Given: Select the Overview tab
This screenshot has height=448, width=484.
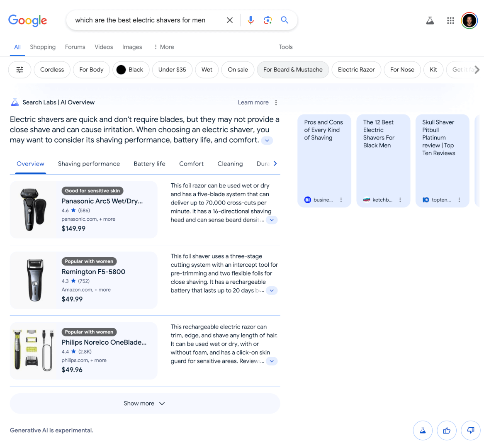Looking at the screenshot, I should pyautogui.click(x=30, y=163).
